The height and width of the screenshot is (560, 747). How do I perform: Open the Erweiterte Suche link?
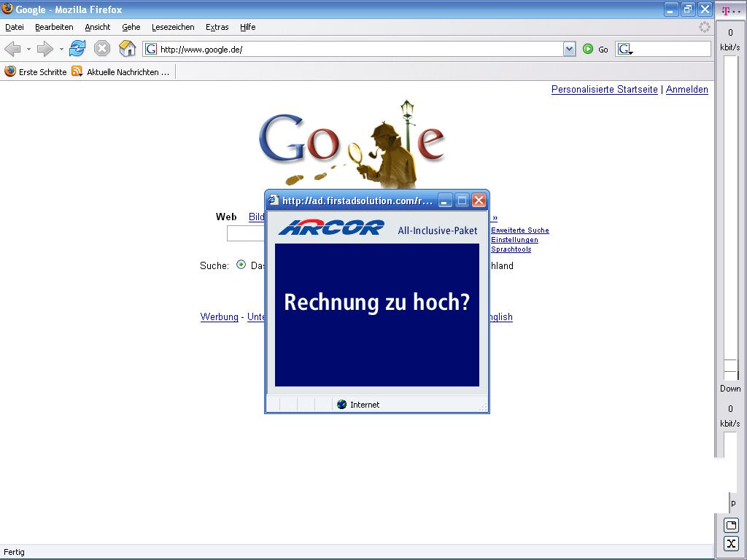(x=519, y=230)
